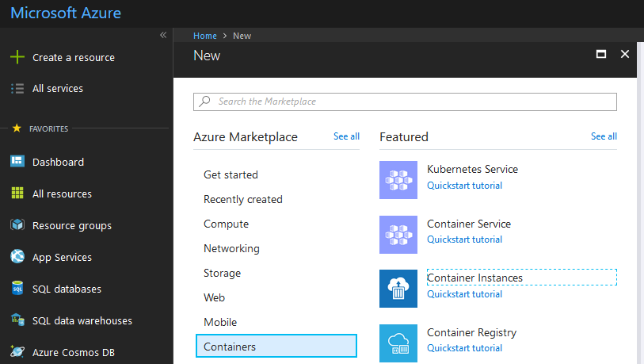Click See all next to Featured

pyautogui.click(x=604, y=136)
